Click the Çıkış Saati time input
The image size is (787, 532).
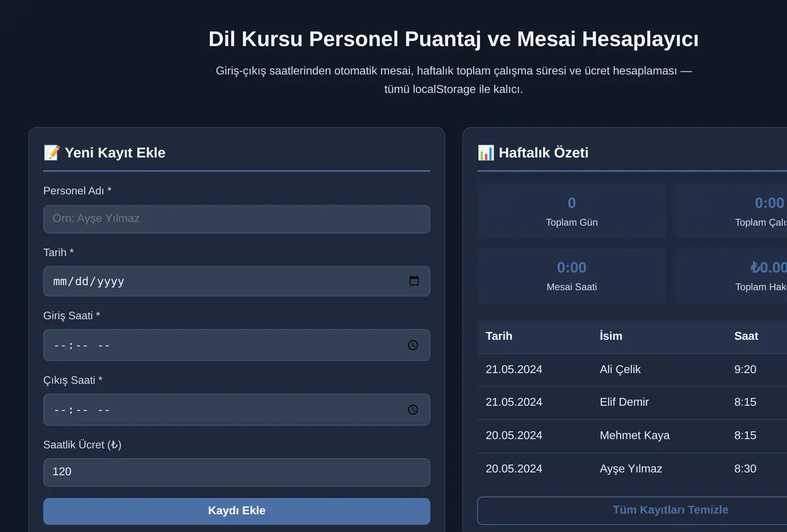click(237, 409)
